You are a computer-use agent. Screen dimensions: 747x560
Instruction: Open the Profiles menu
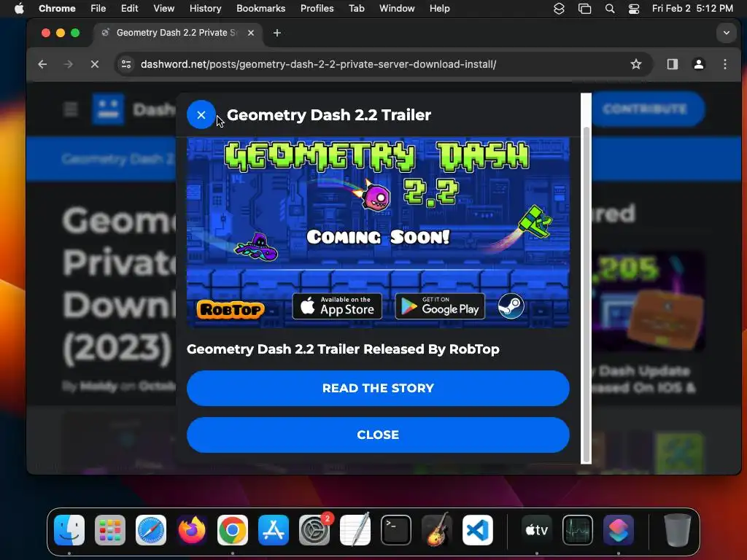(317, 9)
